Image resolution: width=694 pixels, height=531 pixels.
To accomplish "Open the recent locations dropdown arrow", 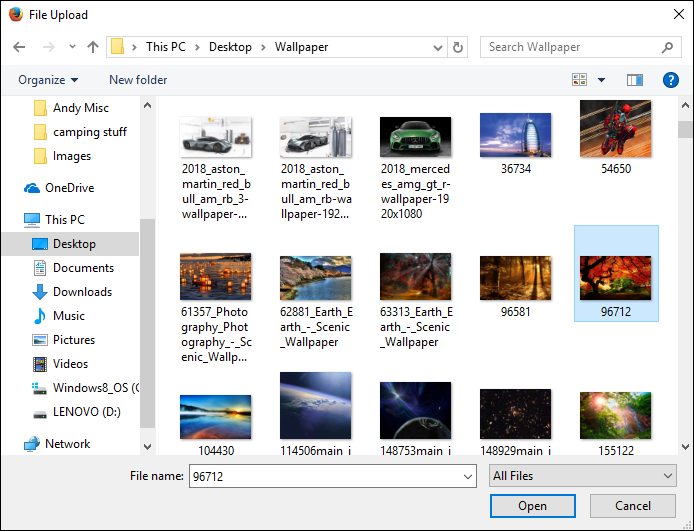I will click(72, 46).
